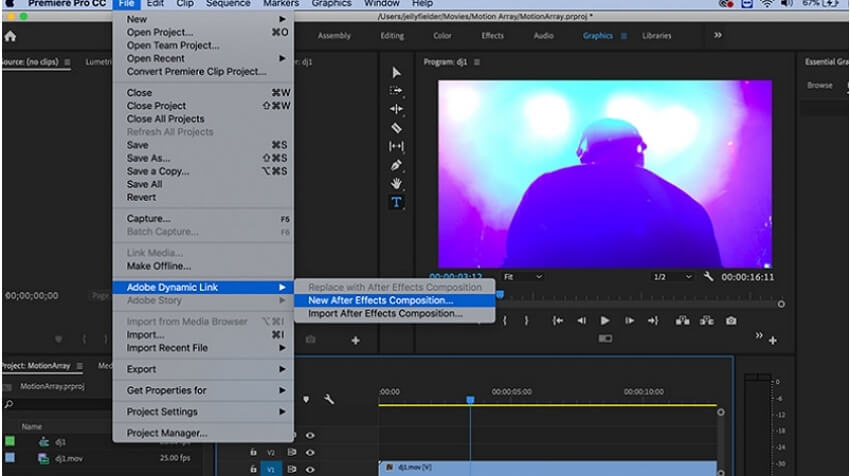This screenshot has width=850, height=476.
Task: Expand the Get Properties for submenu
Action: click(x=204, y=390)
